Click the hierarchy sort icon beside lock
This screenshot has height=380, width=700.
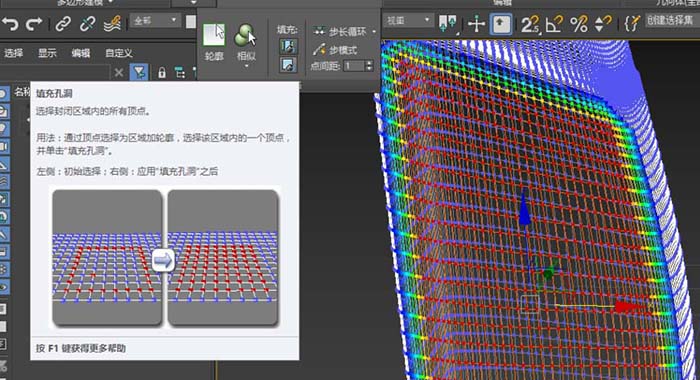[180, 73]
